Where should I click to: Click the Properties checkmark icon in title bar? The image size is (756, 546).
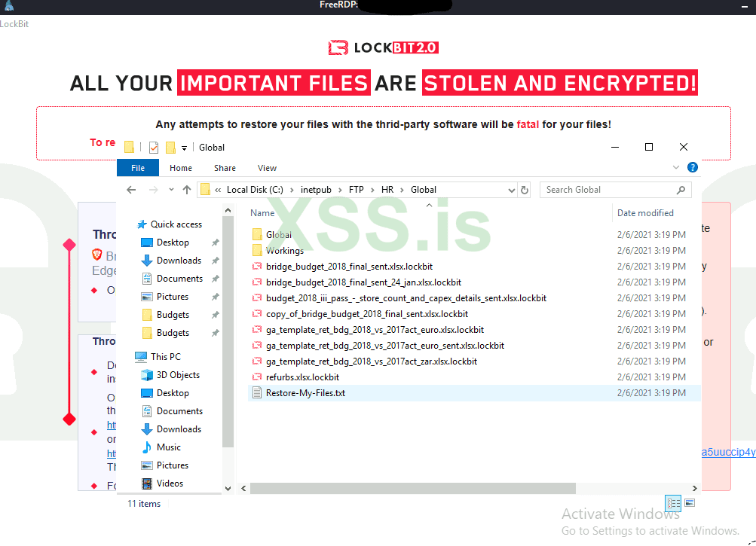tap(154, 148)
